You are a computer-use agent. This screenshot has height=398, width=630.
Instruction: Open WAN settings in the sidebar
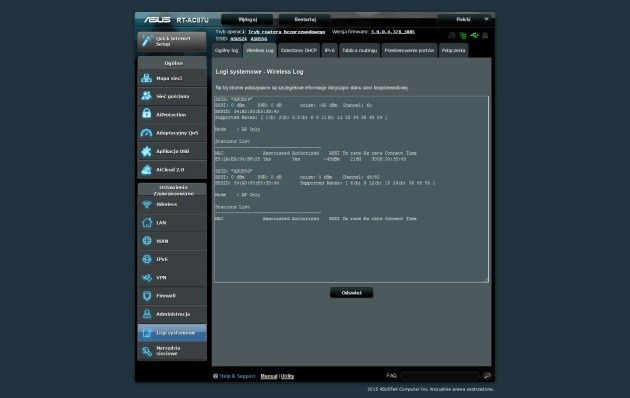coord(172,241)
